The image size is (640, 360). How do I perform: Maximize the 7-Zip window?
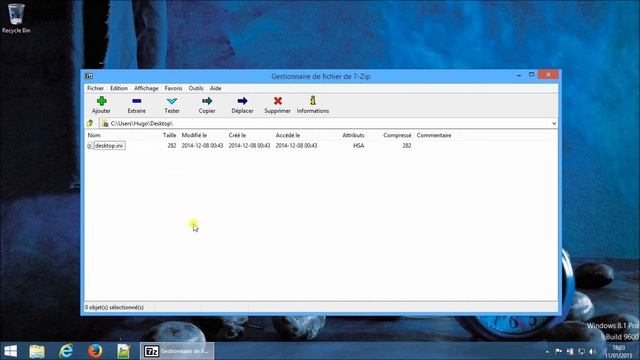pos(531,75)
